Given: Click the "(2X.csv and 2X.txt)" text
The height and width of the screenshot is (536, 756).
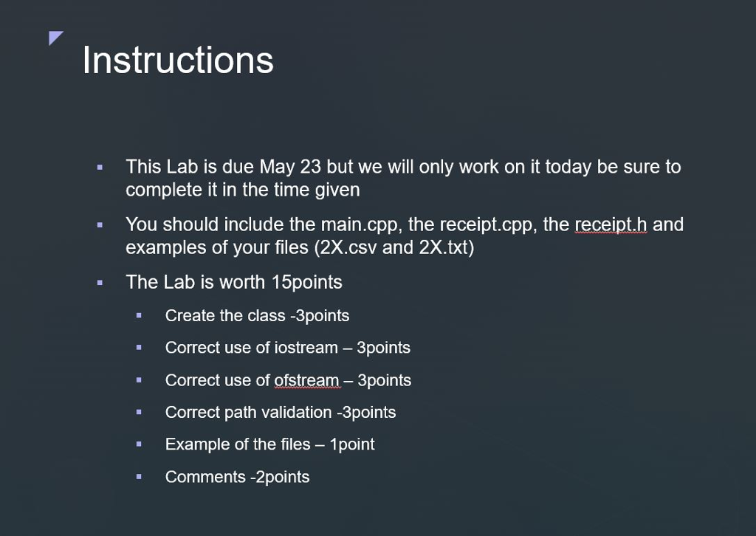Looking at the screenshot, I should tap(394, 247).
